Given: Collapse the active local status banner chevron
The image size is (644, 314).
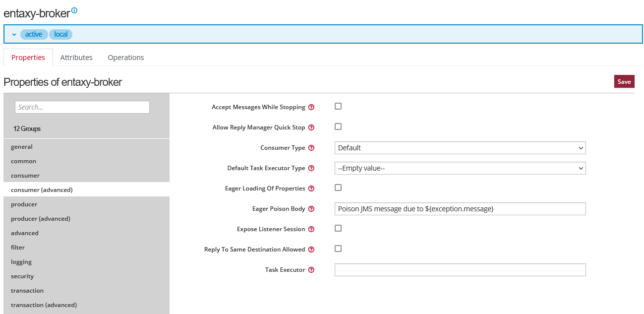Looking at the screenshot, I should 14,34.
